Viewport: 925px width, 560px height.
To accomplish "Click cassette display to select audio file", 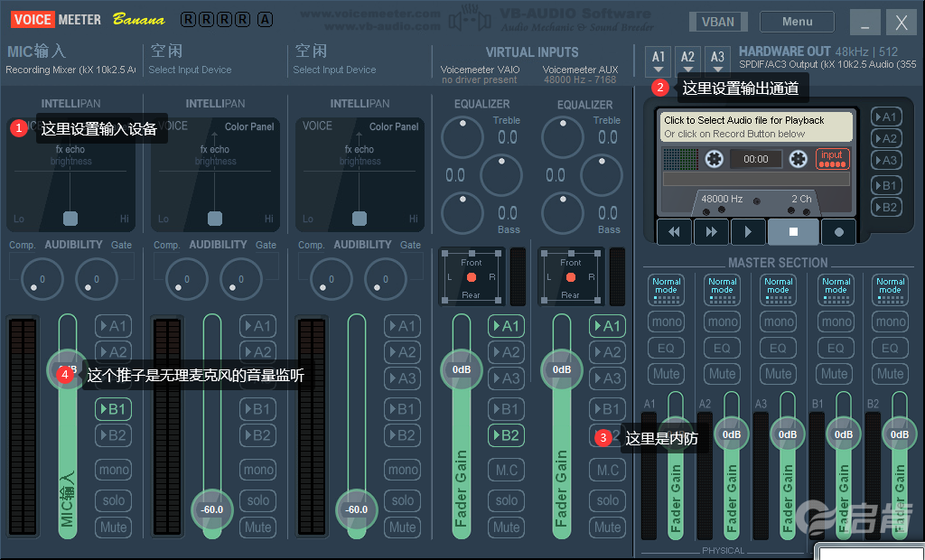I will click(x=756, y=126).
